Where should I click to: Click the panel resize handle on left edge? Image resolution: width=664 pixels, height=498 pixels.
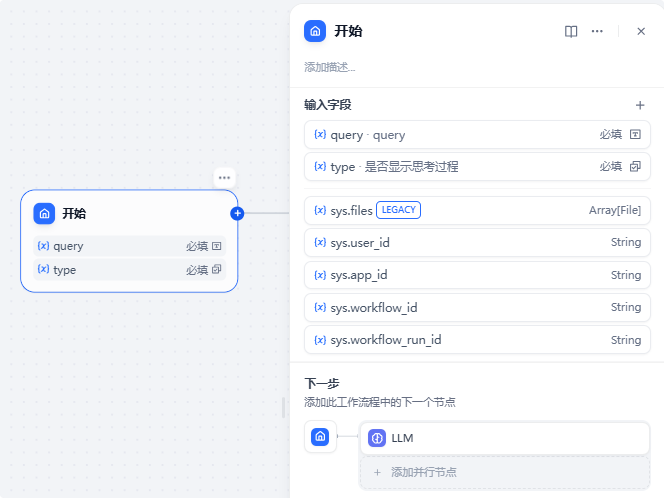(x=284, y=407)
